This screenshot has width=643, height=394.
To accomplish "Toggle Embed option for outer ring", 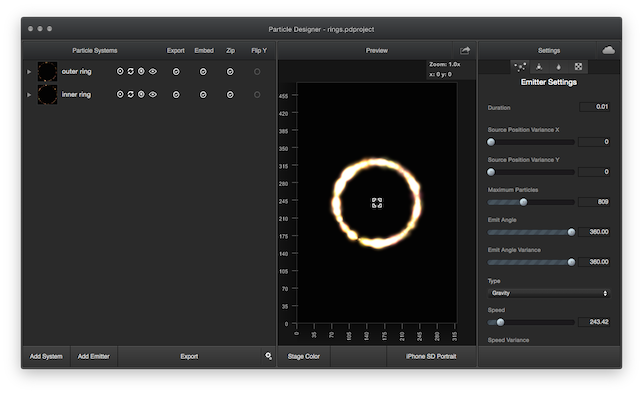I will pyautogui.click(x=203, y=72).
